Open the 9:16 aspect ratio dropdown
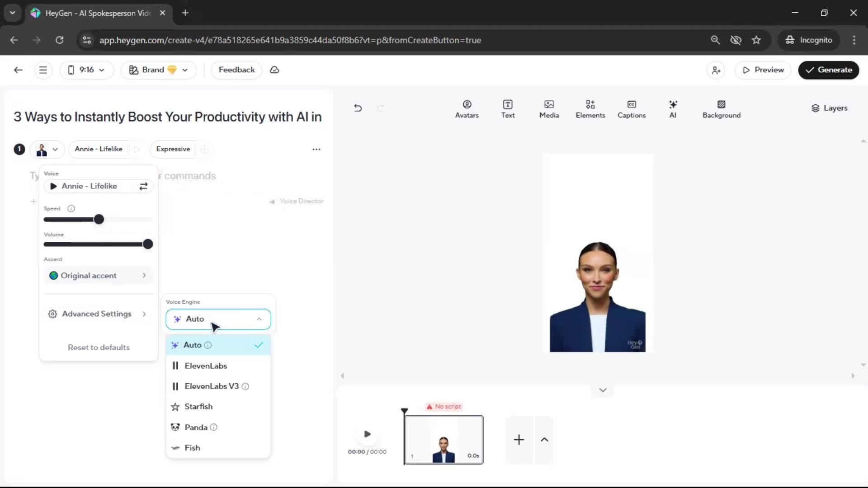 point(86,70)
